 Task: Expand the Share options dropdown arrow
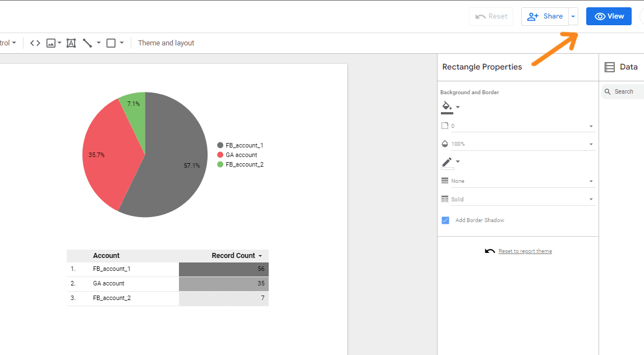click(x=573, y=16)
